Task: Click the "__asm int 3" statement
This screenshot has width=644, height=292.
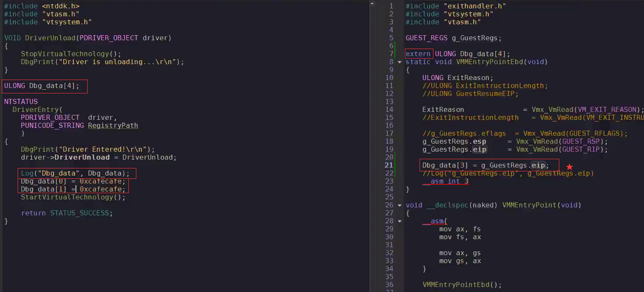Action: [445, 181]
